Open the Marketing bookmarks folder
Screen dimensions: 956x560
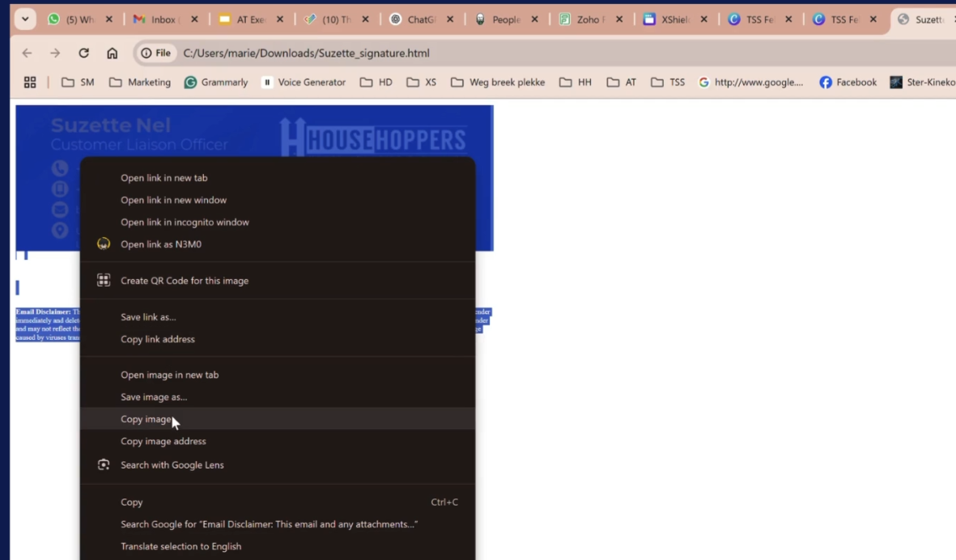pos(140,83)
